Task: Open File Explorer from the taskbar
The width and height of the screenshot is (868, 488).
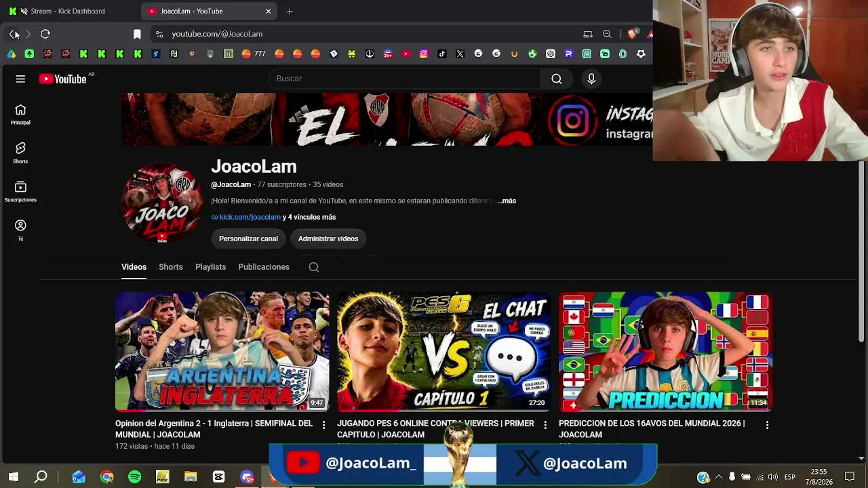Action: pyautogui.click(x=190, y=477)
